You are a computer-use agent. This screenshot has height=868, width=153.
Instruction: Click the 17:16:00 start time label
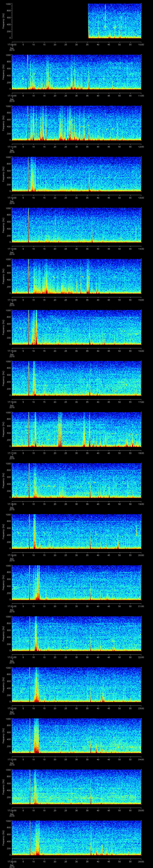coord(12,402)
